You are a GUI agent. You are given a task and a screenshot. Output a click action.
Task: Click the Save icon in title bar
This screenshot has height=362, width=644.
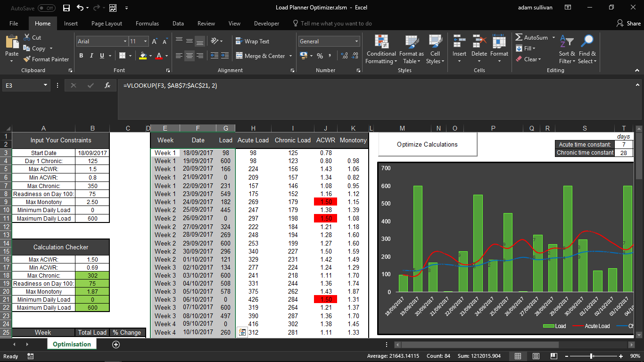pos(66,8)
